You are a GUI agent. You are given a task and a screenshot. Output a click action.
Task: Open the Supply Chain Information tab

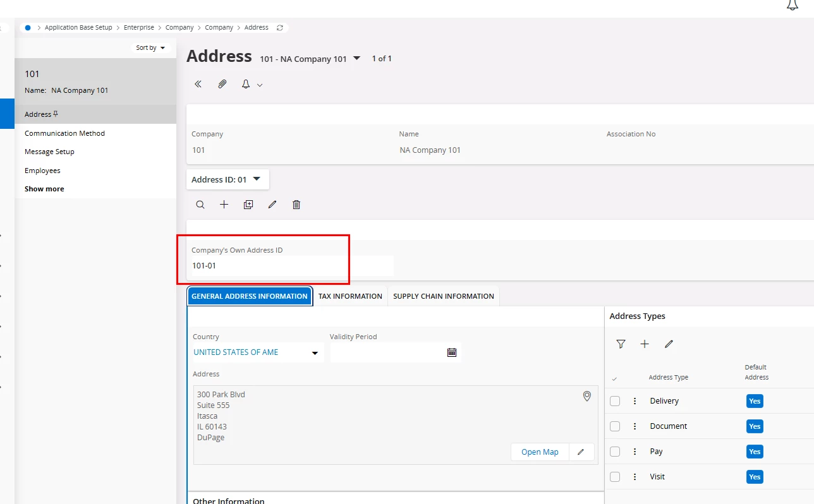pyautogui.click(x=444, y=296)
